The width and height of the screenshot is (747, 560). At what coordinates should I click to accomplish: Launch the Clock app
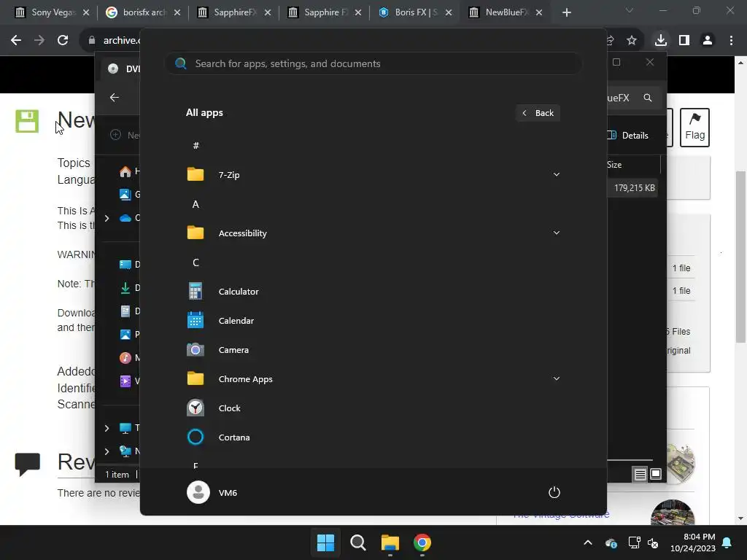click(x=373, y=408)
